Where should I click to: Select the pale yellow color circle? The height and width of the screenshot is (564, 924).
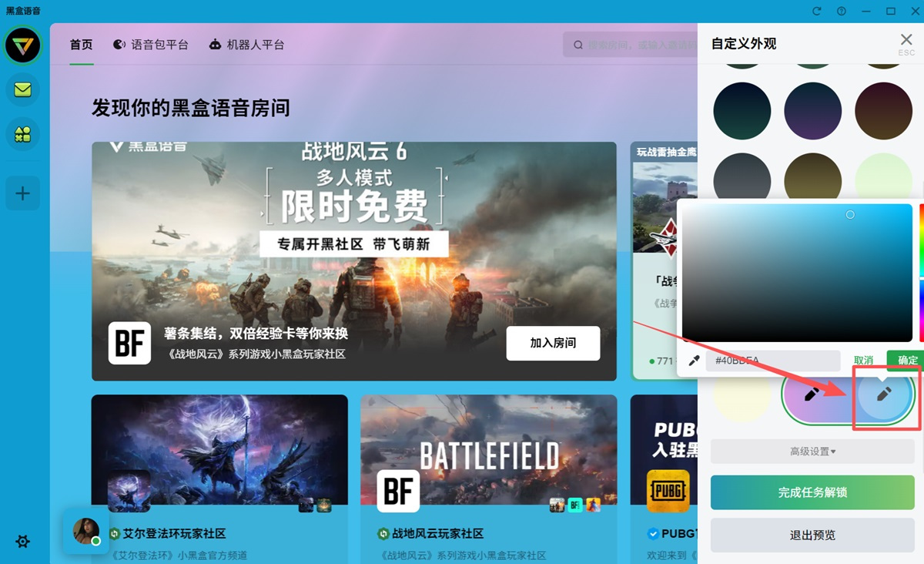click(x=742, y=397)
